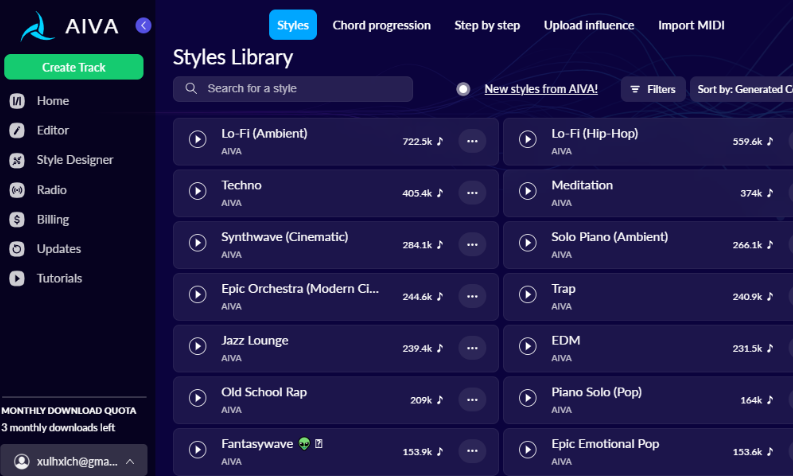Focus the Search for a style field
Screen dimensions: 793x476
[293, 89]
